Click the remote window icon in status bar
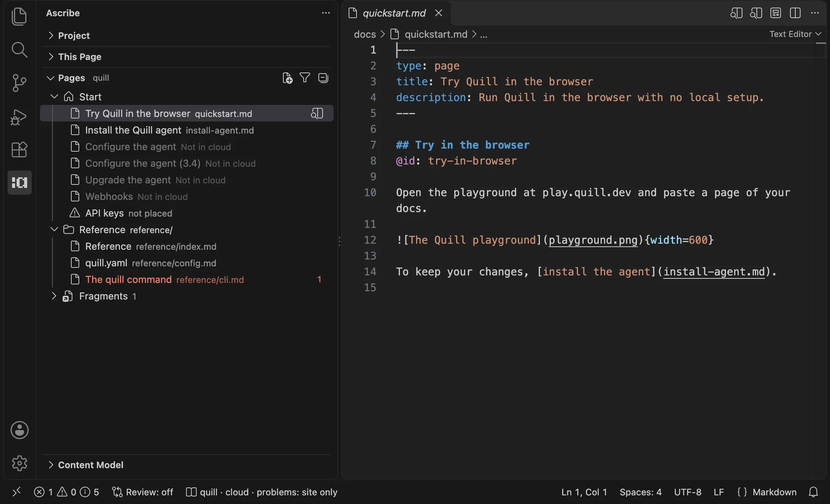Viewport: 830px width, 504px height. tap(16, 492)
